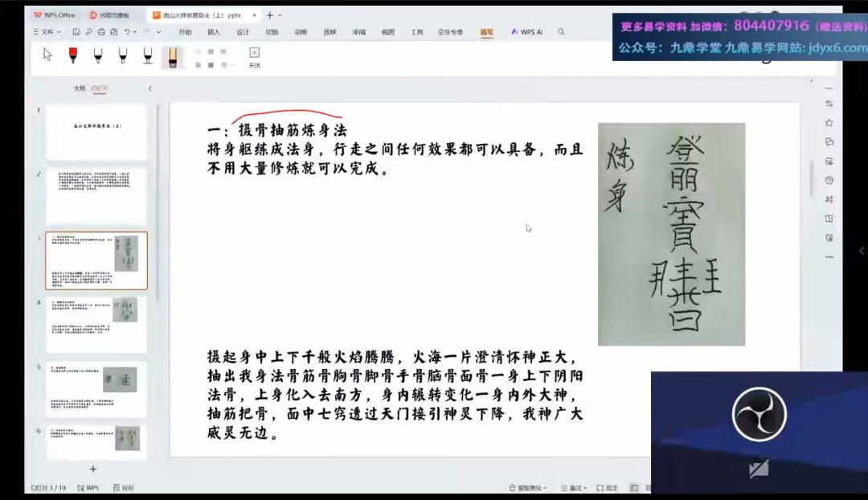868x500 pixels.
Task: Click the help question mark in right sidebar
Action: [829, 180]
